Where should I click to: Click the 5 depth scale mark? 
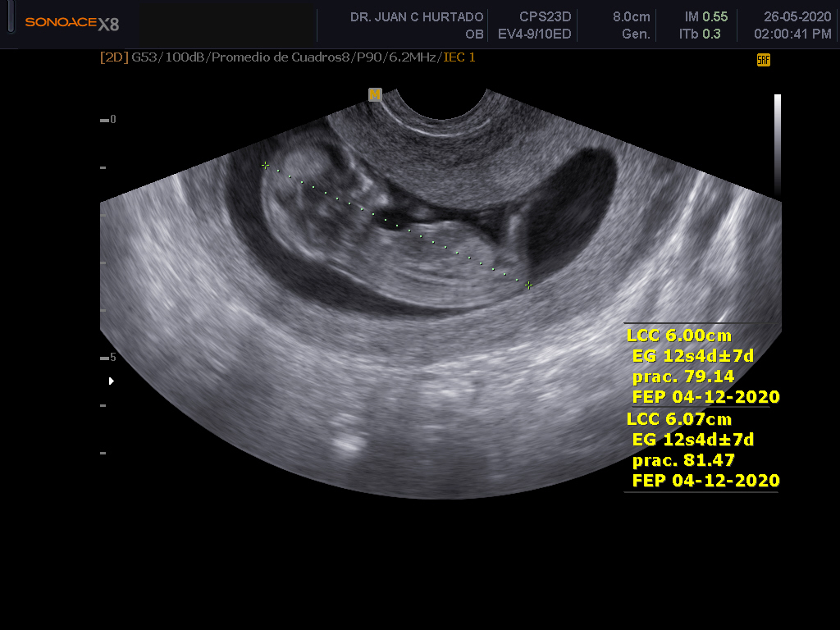pyautogui.click(x=108, y=358)
